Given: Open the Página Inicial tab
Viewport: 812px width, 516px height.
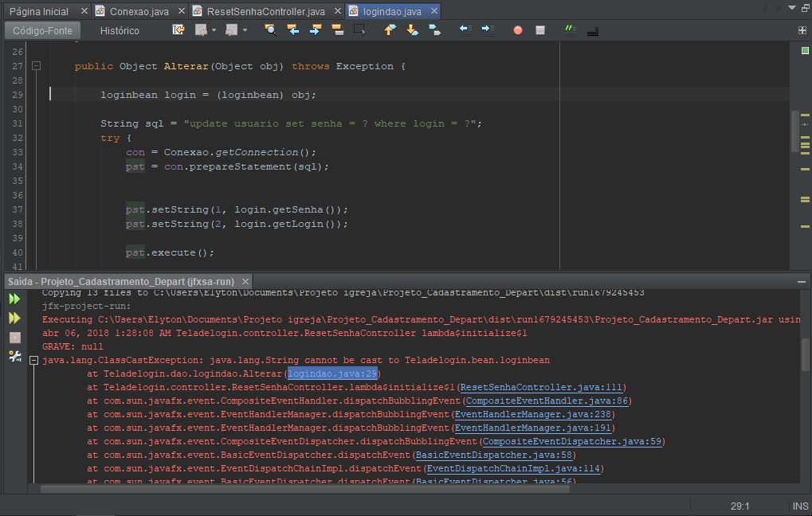Looking at the screenshot, I should [39, 11].
